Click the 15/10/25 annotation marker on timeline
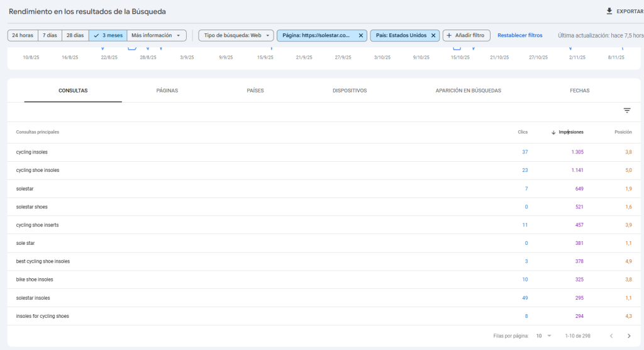This screenshot has width=644, height=350. click(x=457, y=48)
